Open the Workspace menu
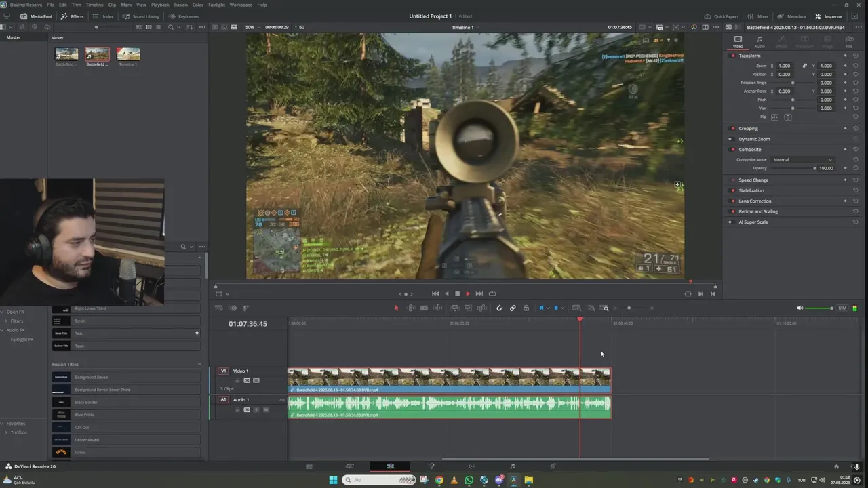This screenshot has width=868, height=488. click(241, 5)
